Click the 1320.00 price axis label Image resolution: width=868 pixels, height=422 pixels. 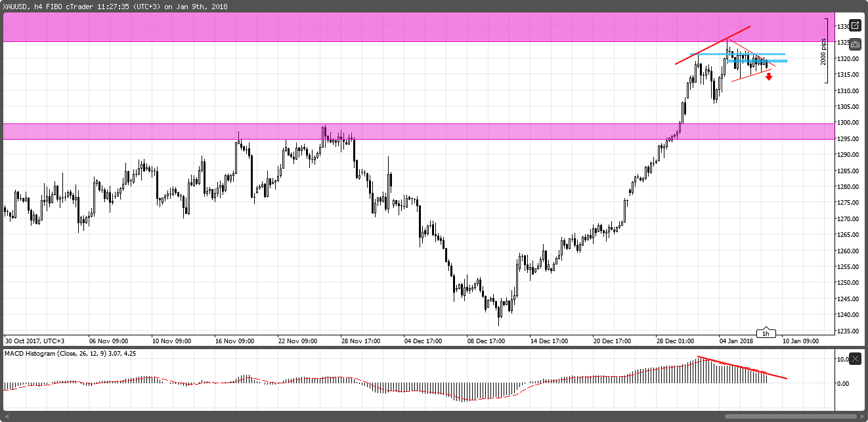point(846,58)
